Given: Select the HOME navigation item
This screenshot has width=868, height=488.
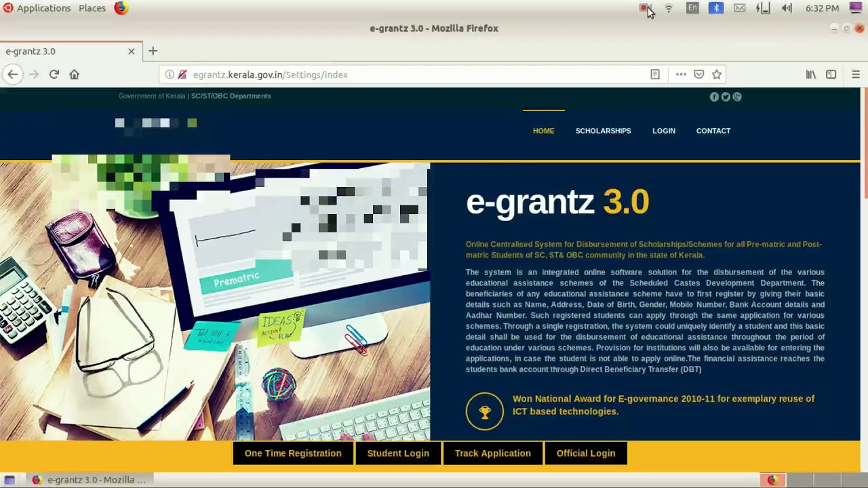Looking at the screenshot, I should 543,131.
